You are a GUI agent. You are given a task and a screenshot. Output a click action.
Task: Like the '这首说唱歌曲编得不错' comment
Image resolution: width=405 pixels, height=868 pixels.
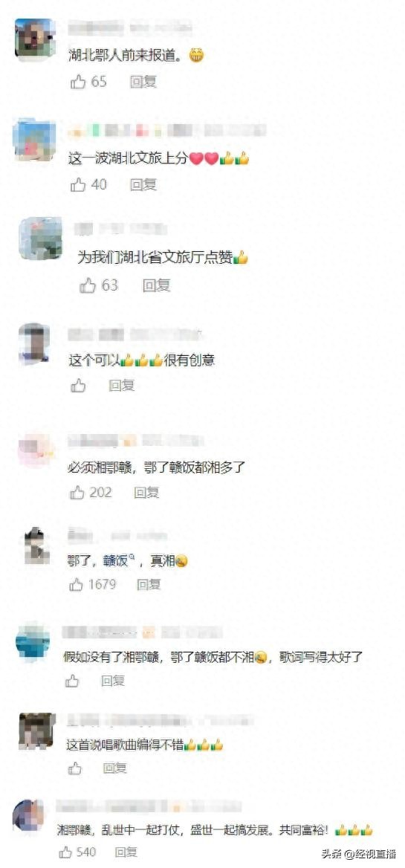[75, 768]
